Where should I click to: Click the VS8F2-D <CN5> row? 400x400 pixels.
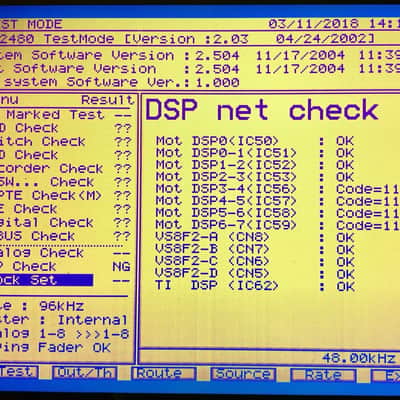(255, 274)
